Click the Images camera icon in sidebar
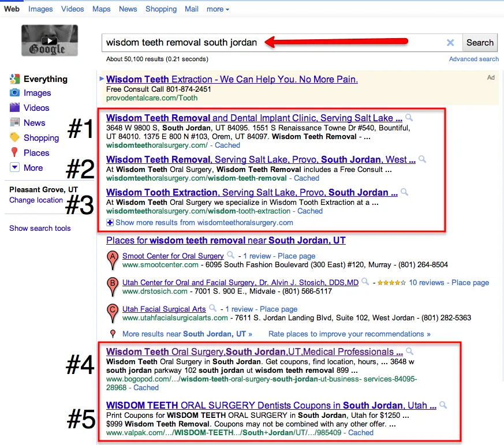Image resolution: width=504 pixels, height=445 pixels. point(15,93)
